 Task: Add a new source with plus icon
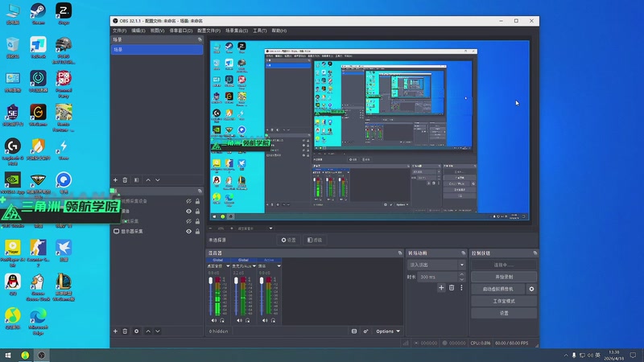pyautogui.click(x=115, y=331)
